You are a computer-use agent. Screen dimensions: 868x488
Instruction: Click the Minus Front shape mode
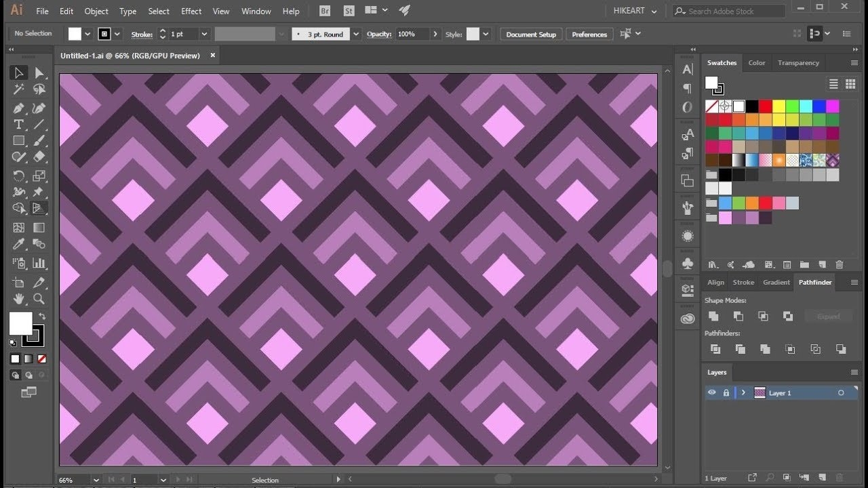tap(738, 316)
